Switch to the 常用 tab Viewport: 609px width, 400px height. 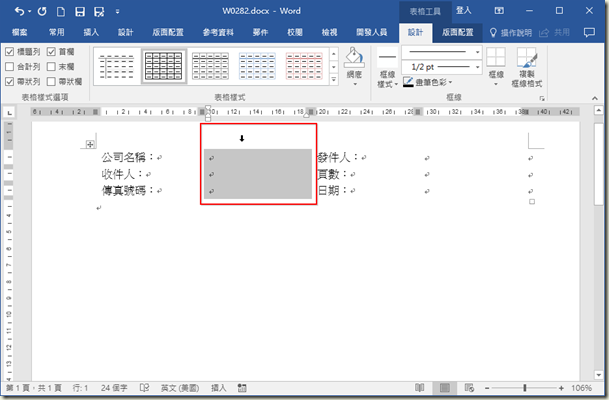pos(57,32)
